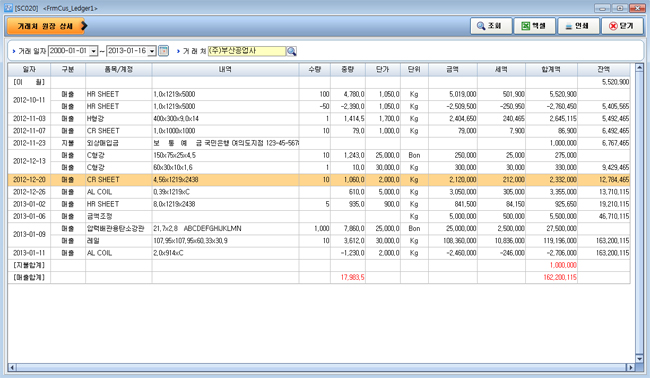
Task: Click the amount 108,360,000
Action: (x=453, y=241)
